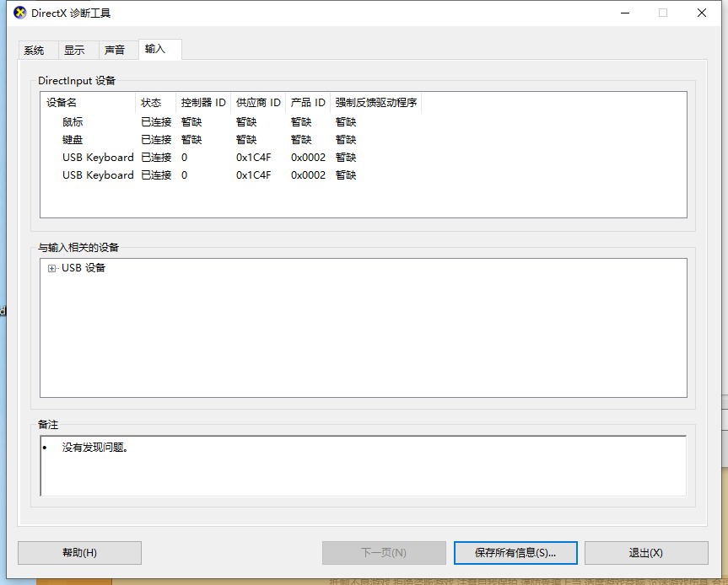Click the 强制反馈驱动程序 column header
The height and width of the screenshot is (585, 728).
pos(376,103)
